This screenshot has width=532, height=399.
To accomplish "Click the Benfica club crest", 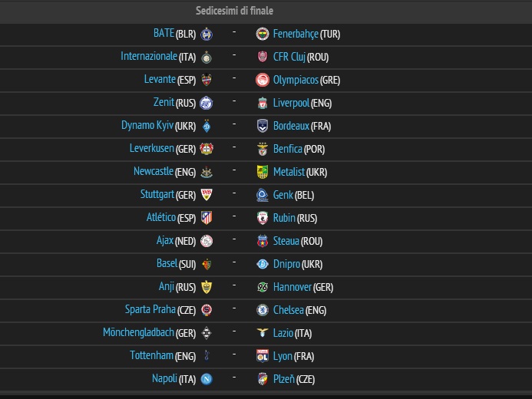I will coord(263,149).
